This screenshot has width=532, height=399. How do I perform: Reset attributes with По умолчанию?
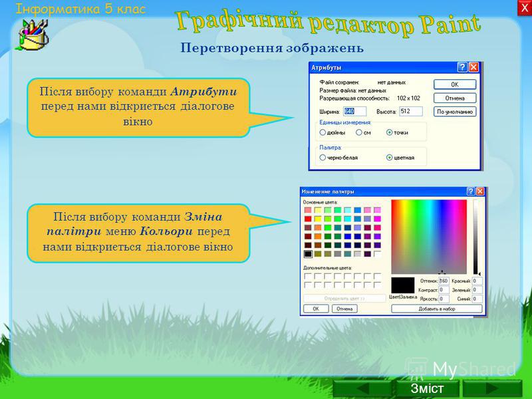(455, 112)
